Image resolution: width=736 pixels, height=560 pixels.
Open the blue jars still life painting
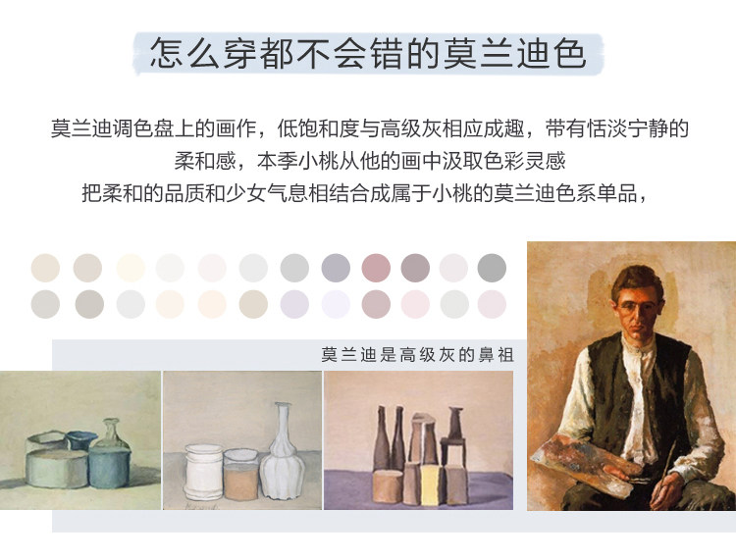click(x=80, y=440)
